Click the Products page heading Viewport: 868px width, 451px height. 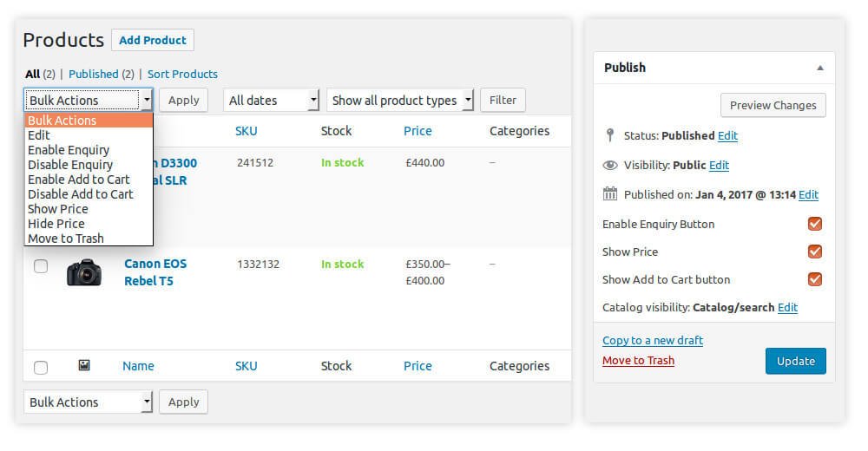63,40
